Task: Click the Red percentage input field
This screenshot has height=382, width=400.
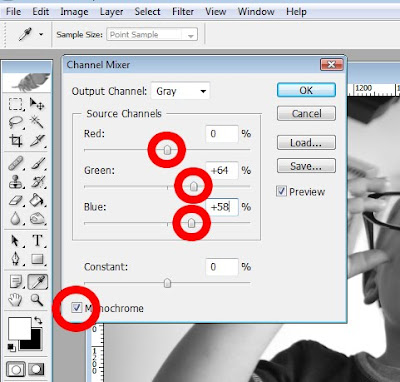Action: point(222,134)
